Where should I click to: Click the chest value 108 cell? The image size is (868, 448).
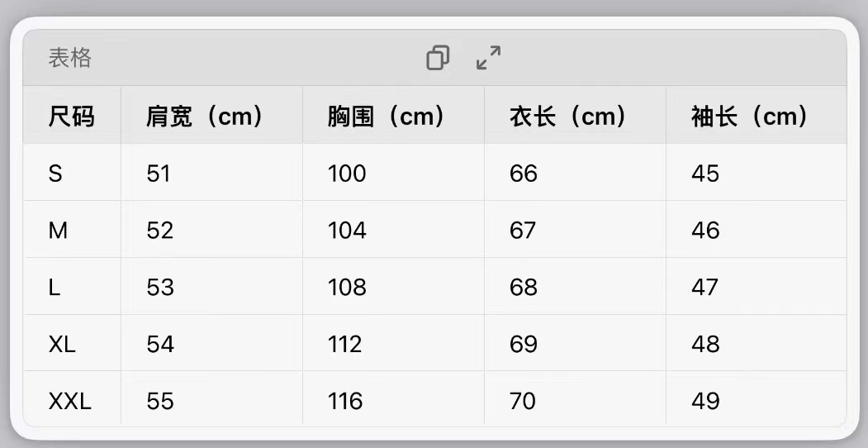(x=347, y=288)
